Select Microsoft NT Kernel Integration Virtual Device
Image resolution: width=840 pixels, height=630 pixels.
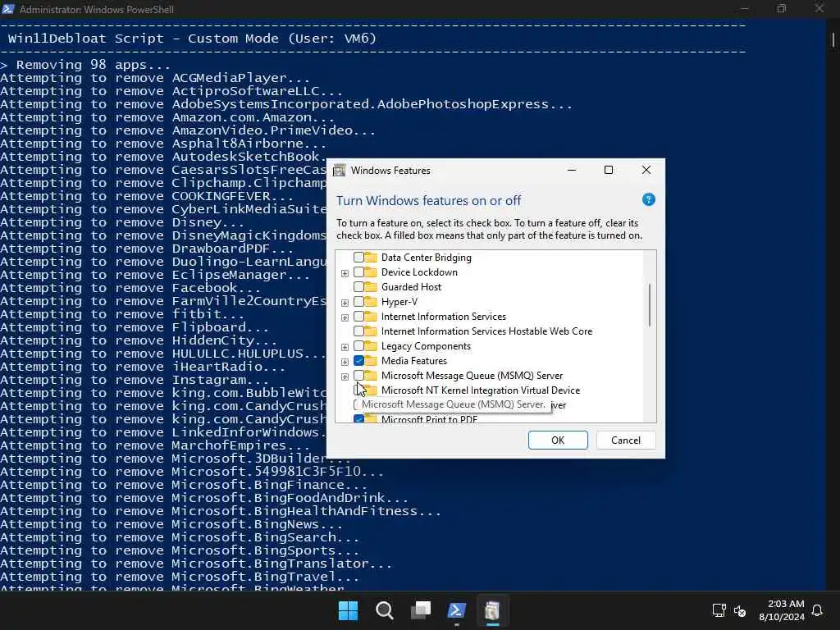[x=481, y=390]
